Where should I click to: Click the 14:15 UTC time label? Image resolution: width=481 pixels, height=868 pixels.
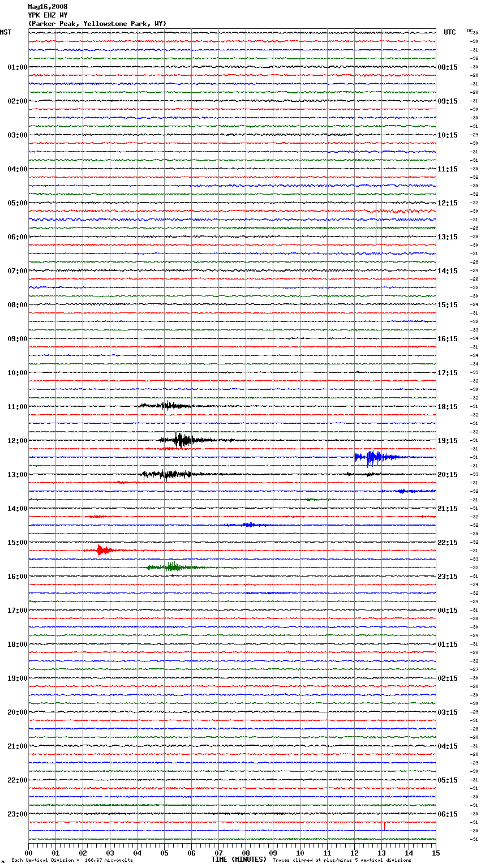pyautogui.click(x=448, y=271)
